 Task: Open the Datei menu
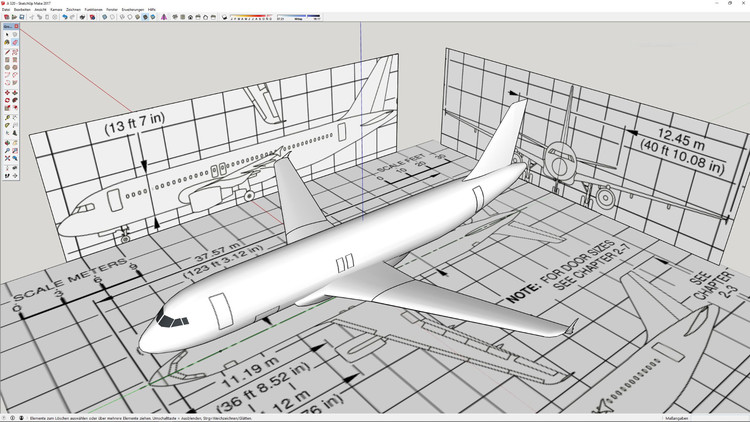point(6,10)
